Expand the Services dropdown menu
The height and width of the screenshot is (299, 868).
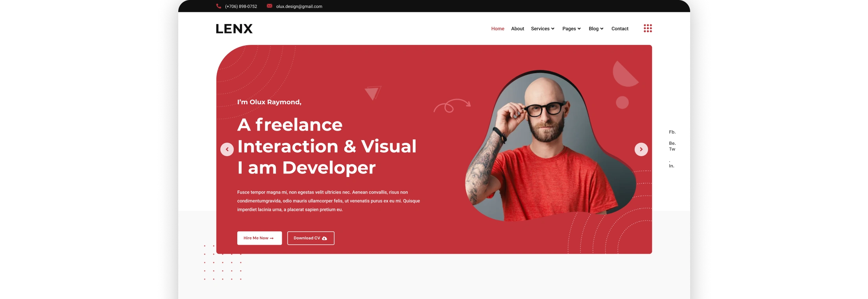540,29
